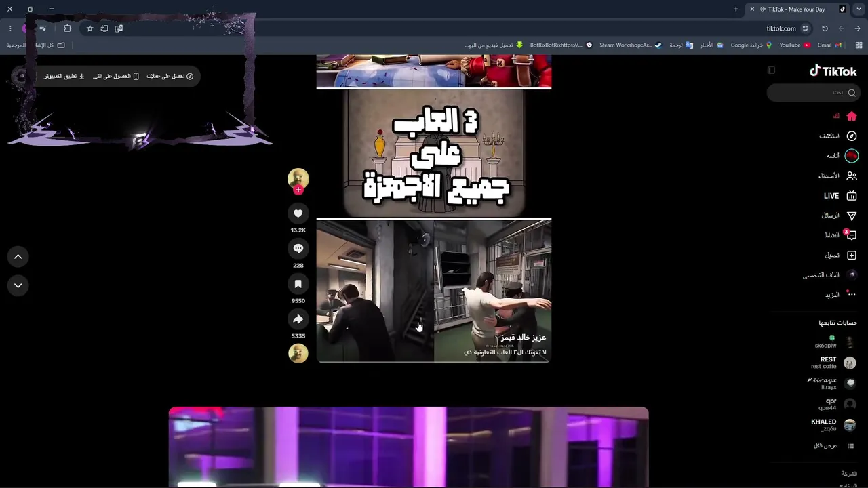Viewport: 868px width, 488px height.
Task: Play the split-screen game video
Action: pyautogui.click(x=434, y=291)
